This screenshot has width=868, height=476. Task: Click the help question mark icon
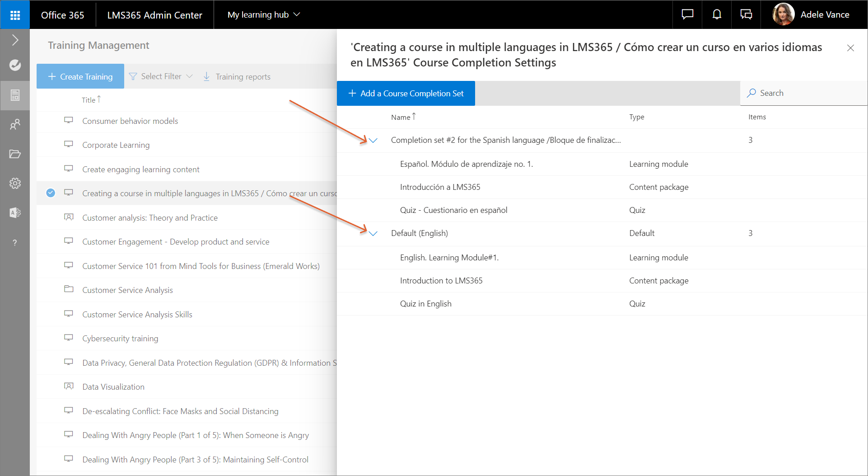(15, 243)
